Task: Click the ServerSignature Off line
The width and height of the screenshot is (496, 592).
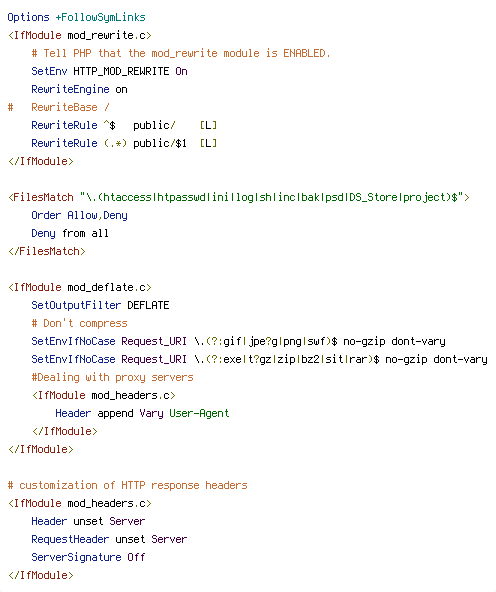Action: [x=88, y=557]
